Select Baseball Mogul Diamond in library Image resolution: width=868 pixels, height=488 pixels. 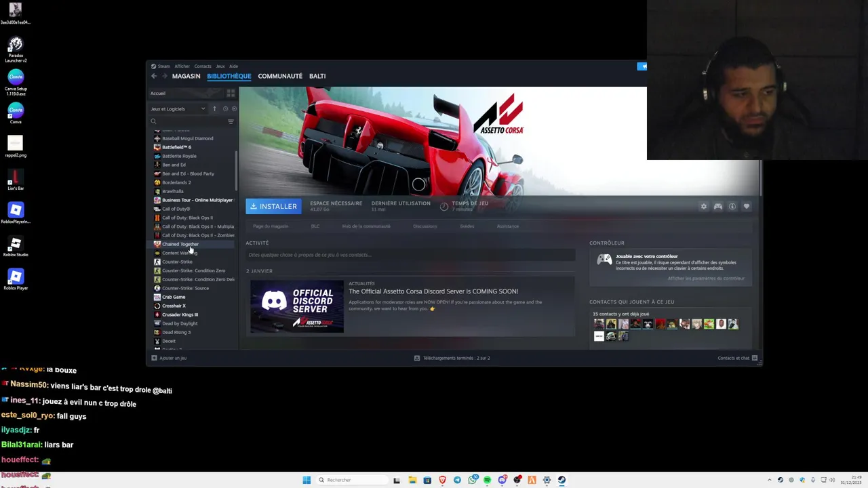click(x=187, y=138)
